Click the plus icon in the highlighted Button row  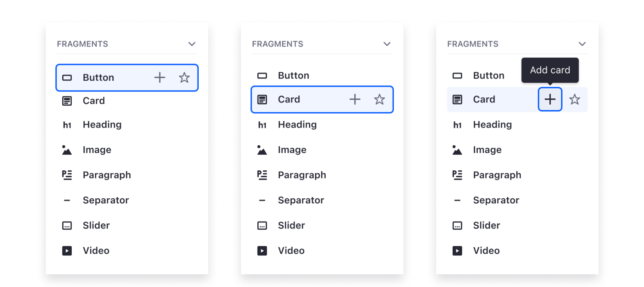[x=160, y=77]
